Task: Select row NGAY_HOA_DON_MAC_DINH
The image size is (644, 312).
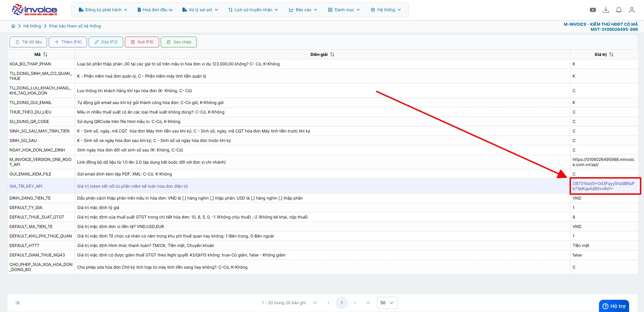Action: click(323, 150)
